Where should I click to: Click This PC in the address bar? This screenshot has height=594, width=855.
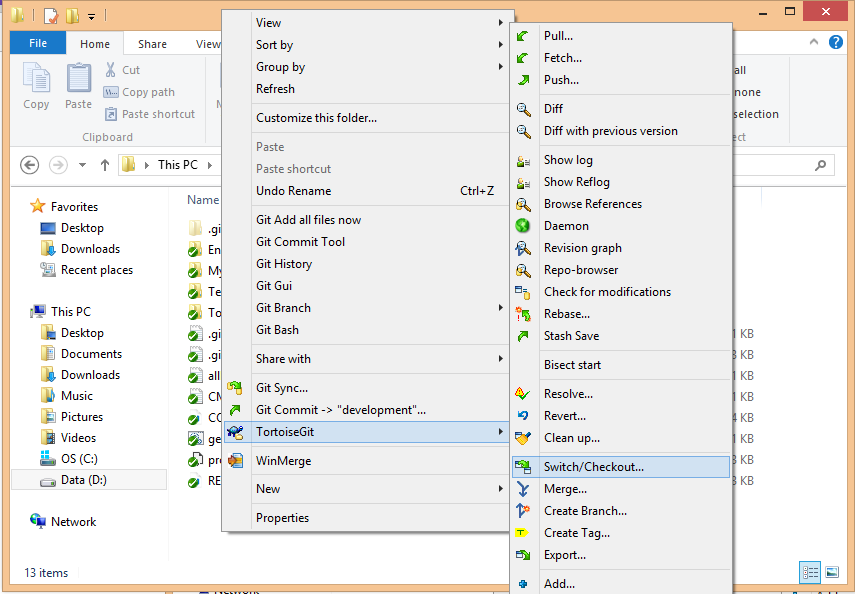(178, 165)
